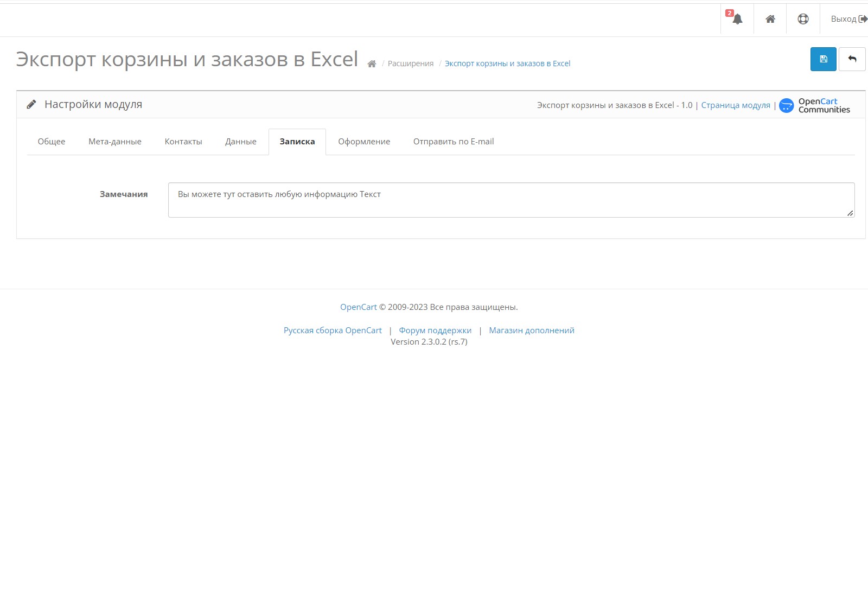Click the Экспорт корзины и заказов в Excel breadcrumb link
The width and height of the screenshot is (868, 597).
click(507, 63)
